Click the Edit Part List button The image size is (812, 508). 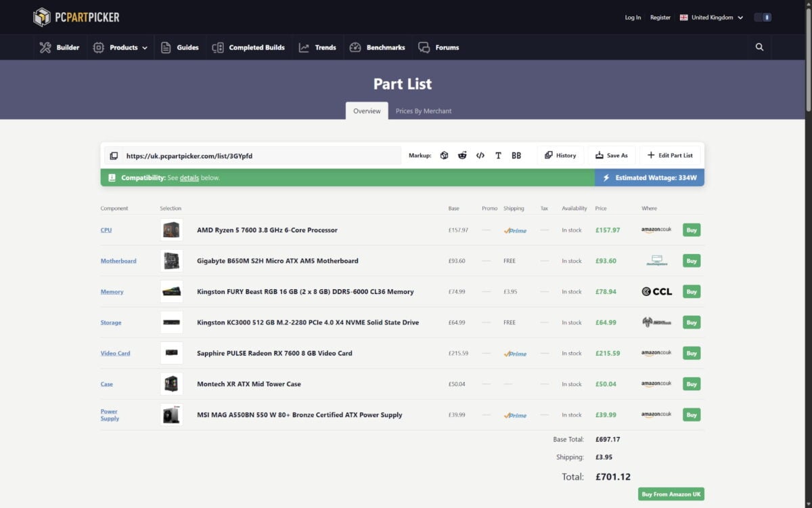click(670, 155)
